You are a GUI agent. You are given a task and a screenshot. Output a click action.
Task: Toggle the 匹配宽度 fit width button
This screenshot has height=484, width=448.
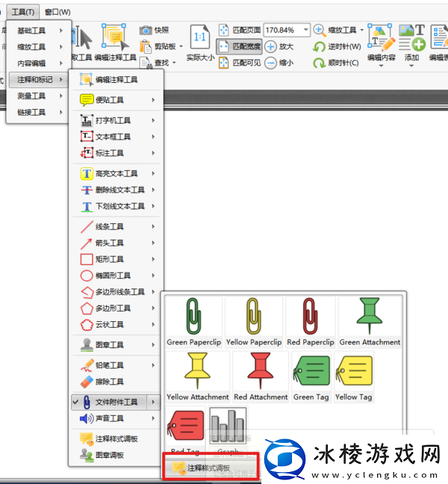click(x=240, y=46)
